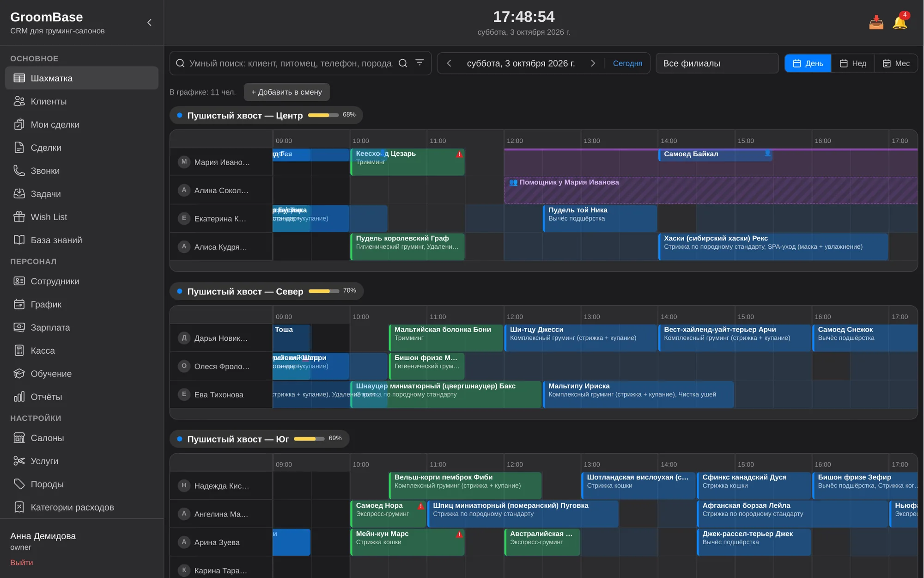Switch to День view
Image resolution: width=924 pixels, height=578 pixels.
(x=808, y=63)
